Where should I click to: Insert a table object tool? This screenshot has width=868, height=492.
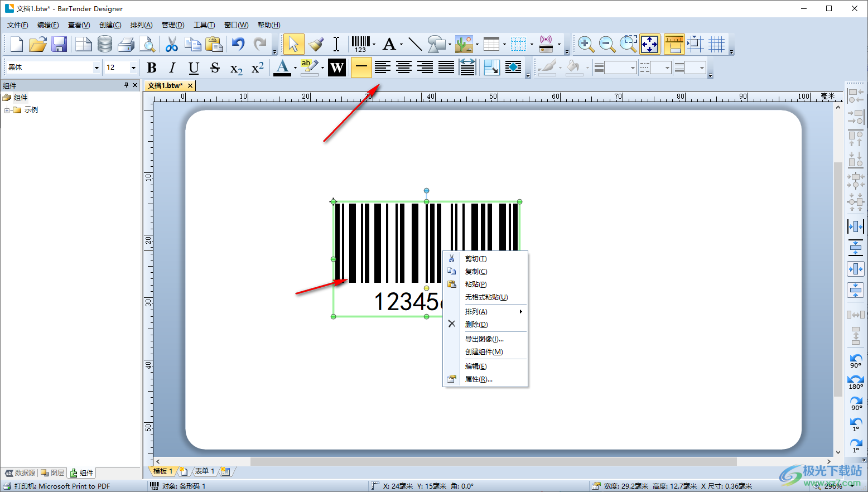pos(491,44)
